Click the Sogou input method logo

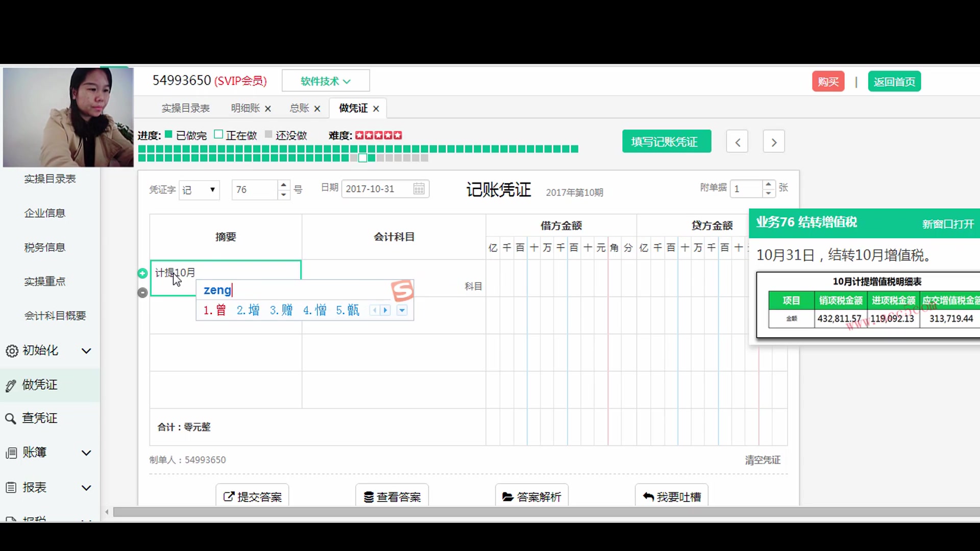tap(403, 290)
